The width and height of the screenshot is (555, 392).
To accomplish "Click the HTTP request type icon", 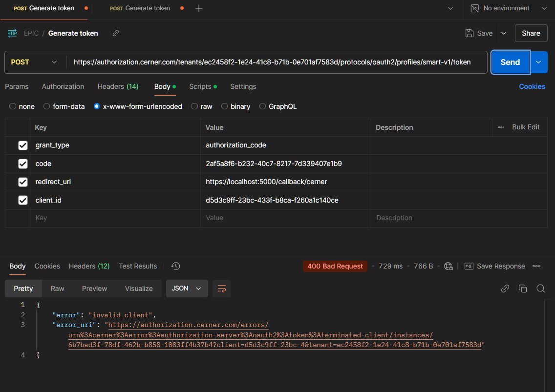I will point(12,33).
